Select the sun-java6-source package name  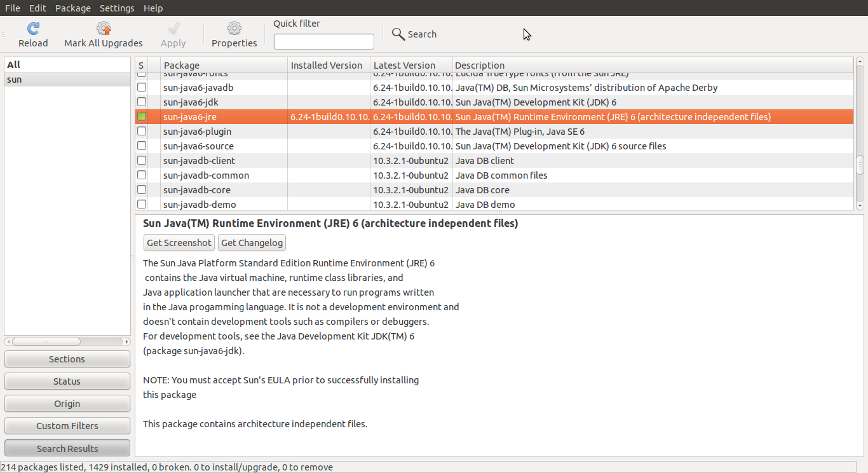198,146
